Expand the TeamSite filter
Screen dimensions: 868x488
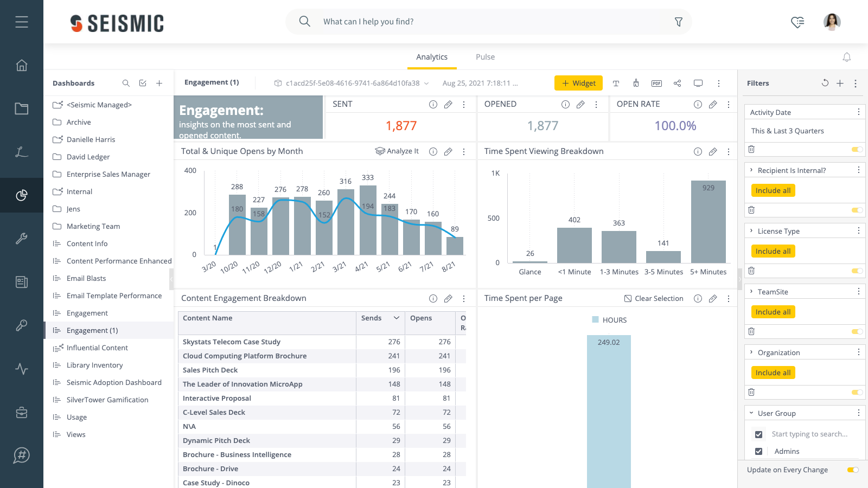pyautogui.click(x=751, y=292)
